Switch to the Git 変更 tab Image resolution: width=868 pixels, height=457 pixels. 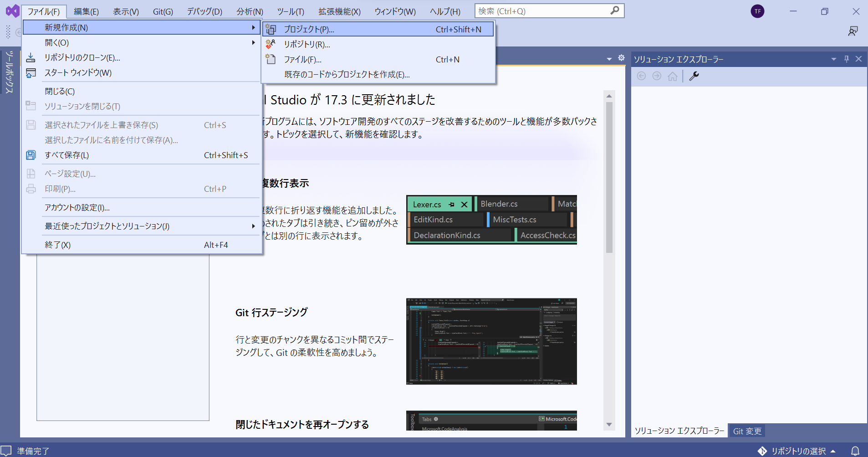tap(747, 431)
